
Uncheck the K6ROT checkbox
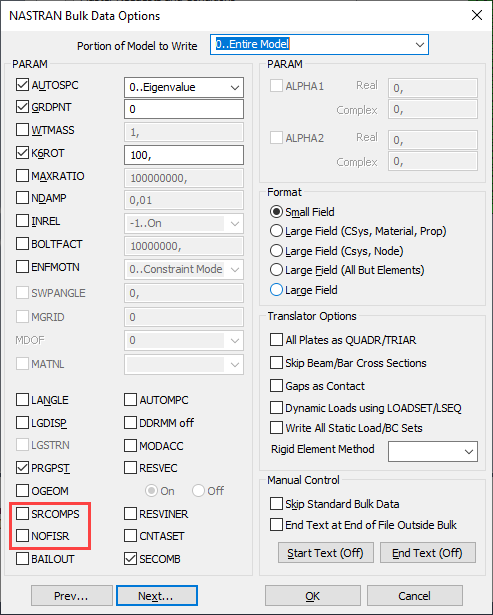click(22, 153)
